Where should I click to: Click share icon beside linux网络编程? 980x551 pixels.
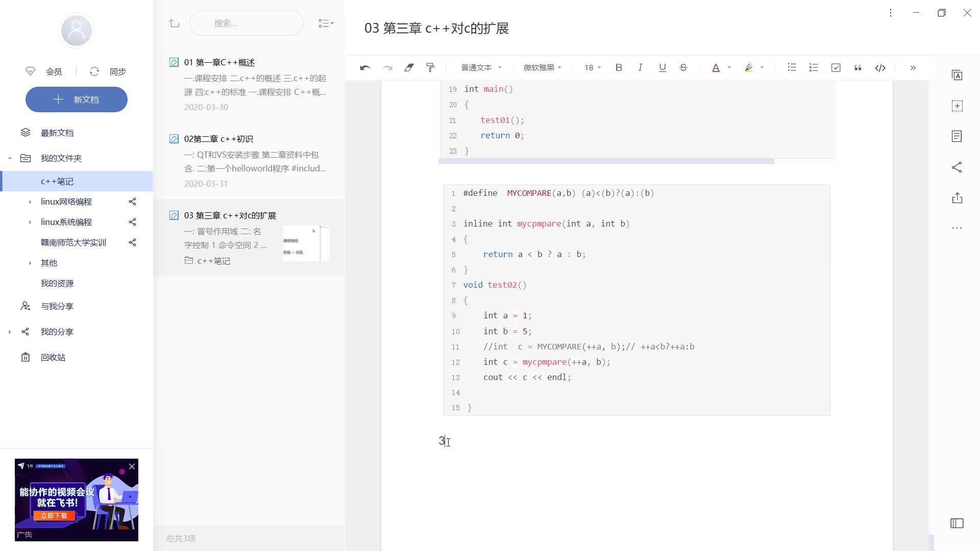click(x=132, y=202)
